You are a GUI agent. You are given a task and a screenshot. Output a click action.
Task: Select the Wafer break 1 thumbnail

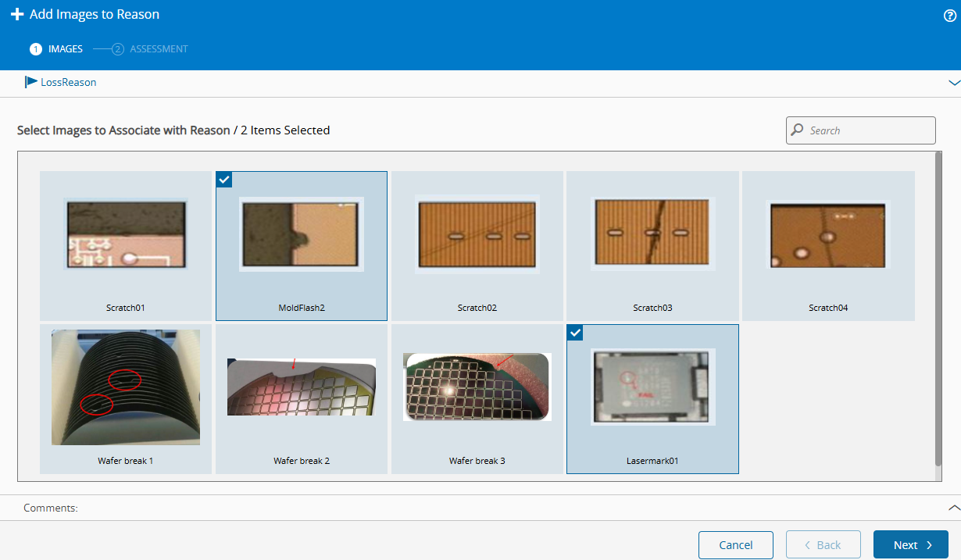point(126,387)
